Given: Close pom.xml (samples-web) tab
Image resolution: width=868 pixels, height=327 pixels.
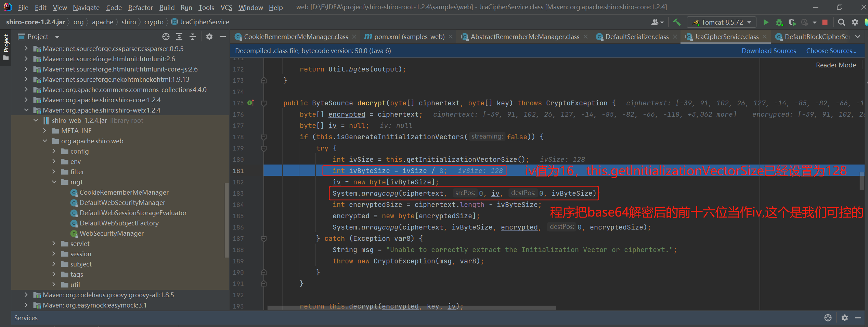Looking at the screenshot, I should point(451,37).
